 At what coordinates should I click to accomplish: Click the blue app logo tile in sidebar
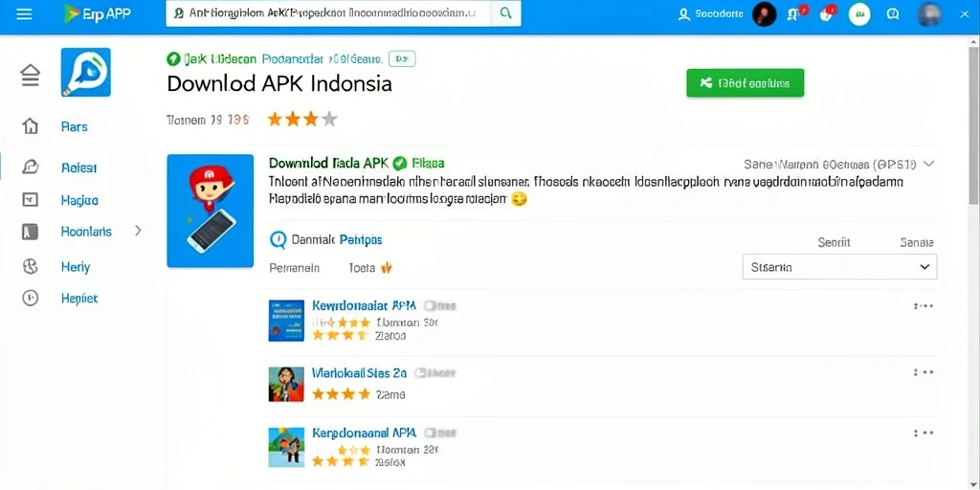(85, 72)
